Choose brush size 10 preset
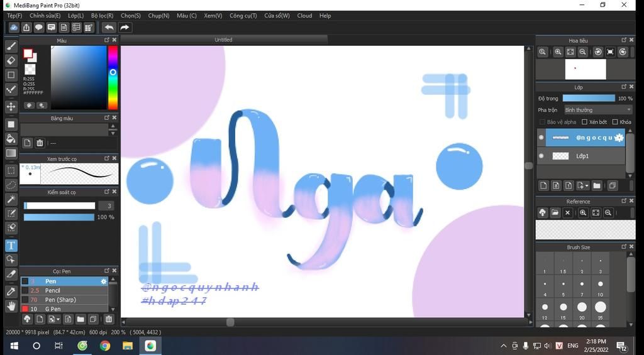Image resolution: width=644 pixels, height=355 pixels. (601, 287)
